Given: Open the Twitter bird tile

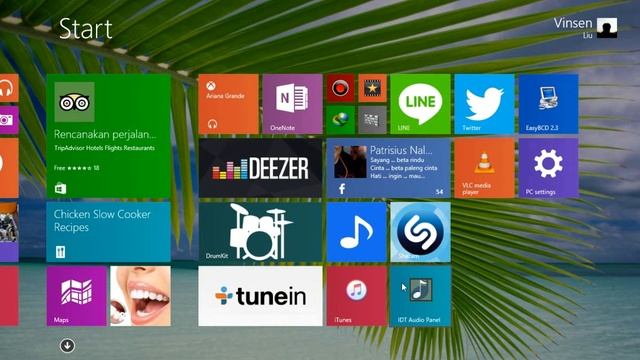Looking at the screenshot, I should 484,104.
